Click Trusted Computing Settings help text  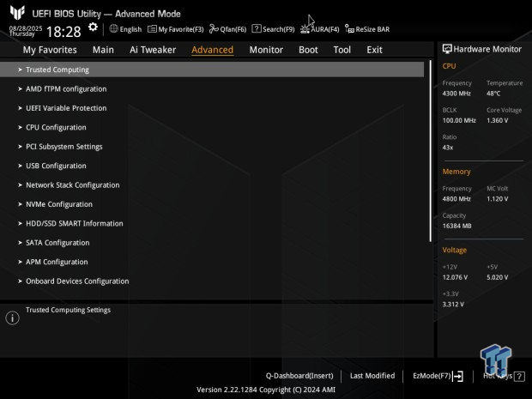68,310
